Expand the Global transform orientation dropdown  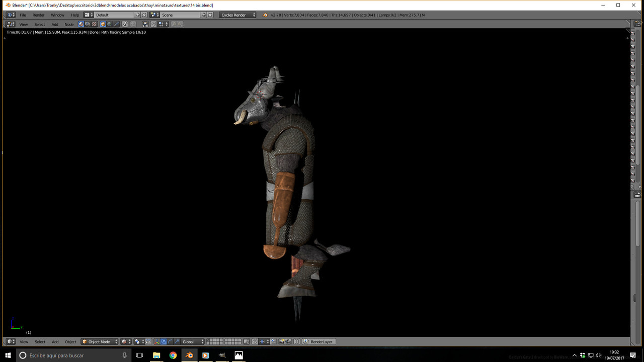[193, 342]
